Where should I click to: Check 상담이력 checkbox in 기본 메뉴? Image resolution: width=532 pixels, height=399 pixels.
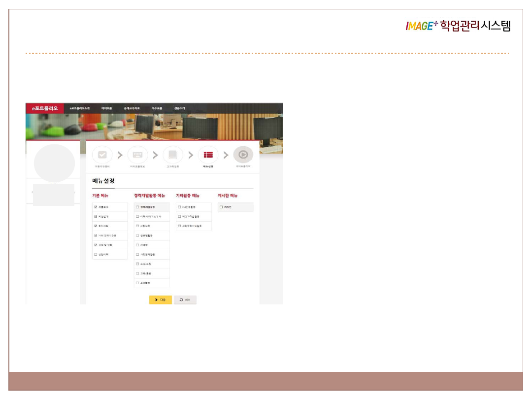96,255
